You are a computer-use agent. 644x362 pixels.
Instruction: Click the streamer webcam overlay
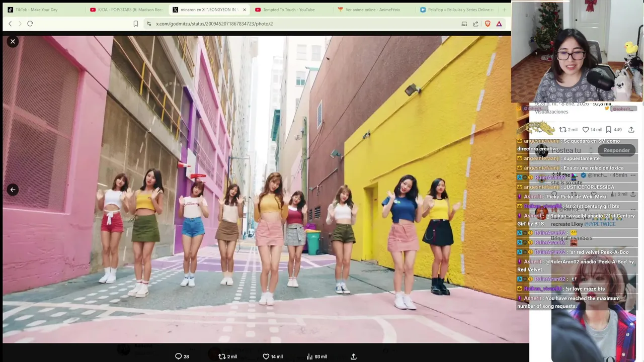(577, 51)
